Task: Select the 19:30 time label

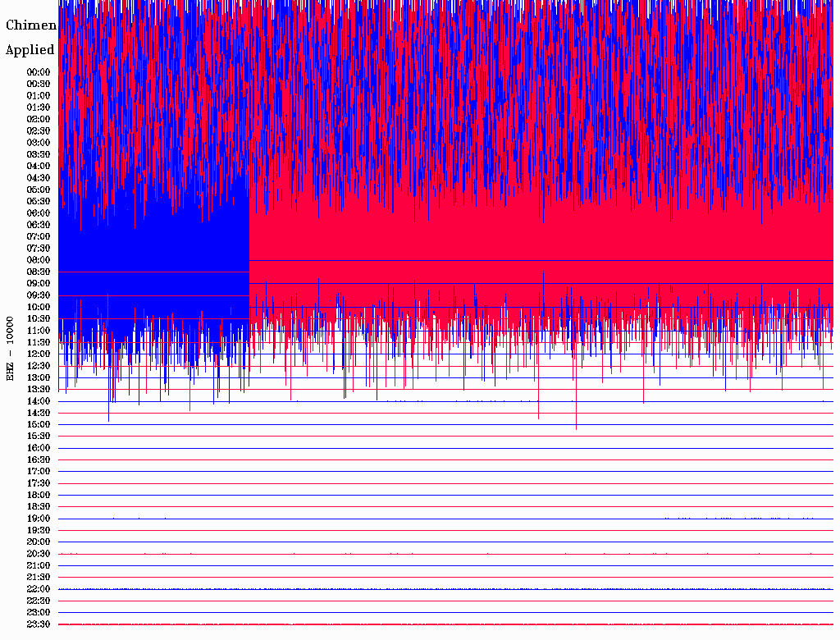Action: coord(39,530)
